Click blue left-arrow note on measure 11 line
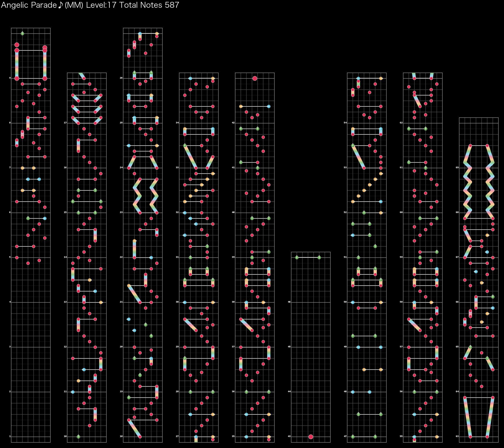 (x=73, y=392)
